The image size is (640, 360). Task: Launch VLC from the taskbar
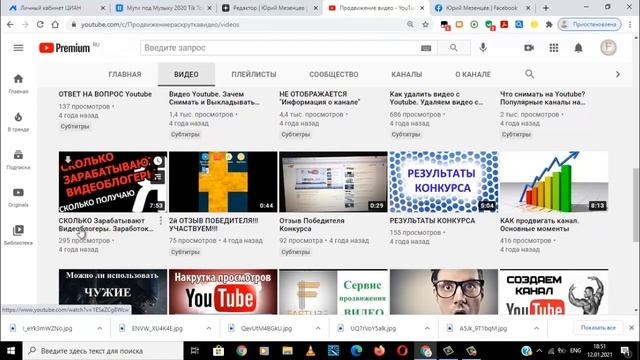(x=310, y=351)
